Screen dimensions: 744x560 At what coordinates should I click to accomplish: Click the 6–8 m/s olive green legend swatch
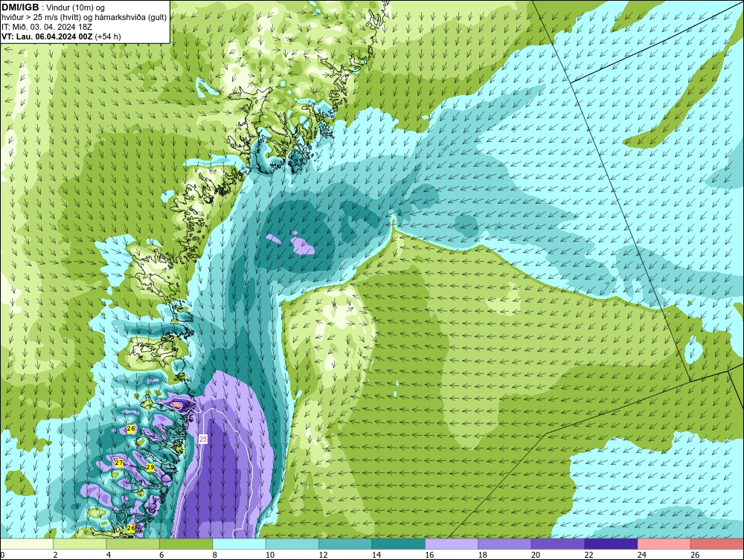[186, 544]
